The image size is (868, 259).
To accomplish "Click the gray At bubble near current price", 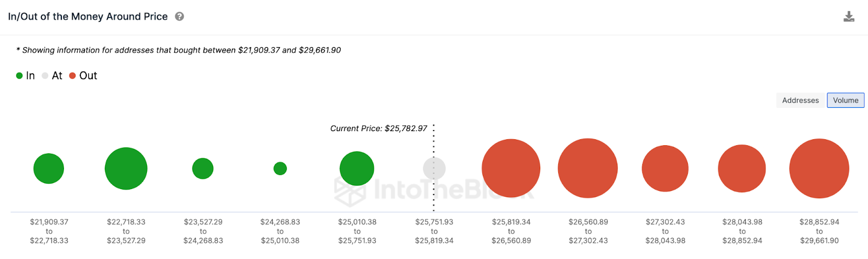I will pos(434,169).
